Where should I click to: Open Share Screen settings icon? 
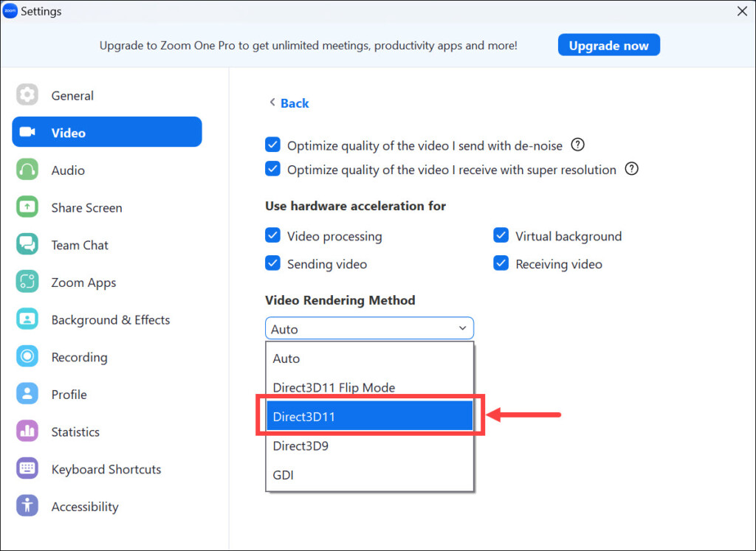pyautogui.click(x=27, y=208)
